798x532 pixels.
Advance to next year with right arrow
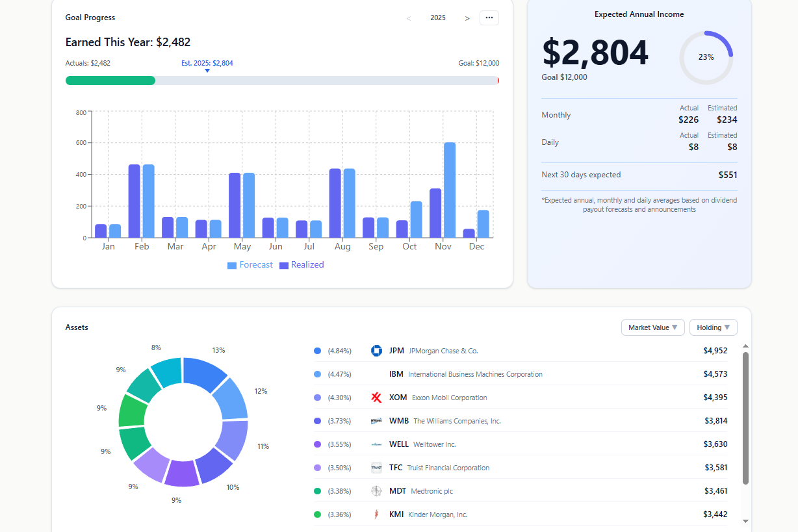467,18
